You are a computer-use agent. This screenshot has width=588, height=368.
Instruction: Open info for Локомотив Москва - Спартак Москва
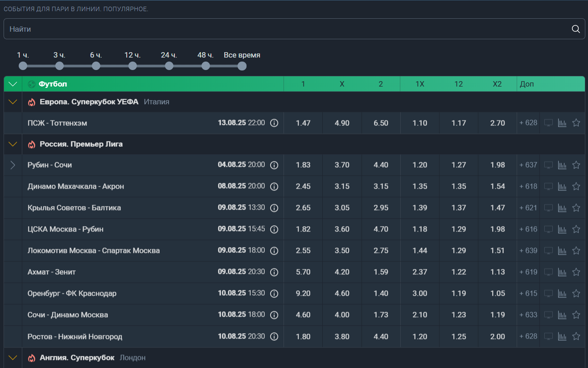click(274, 251)
